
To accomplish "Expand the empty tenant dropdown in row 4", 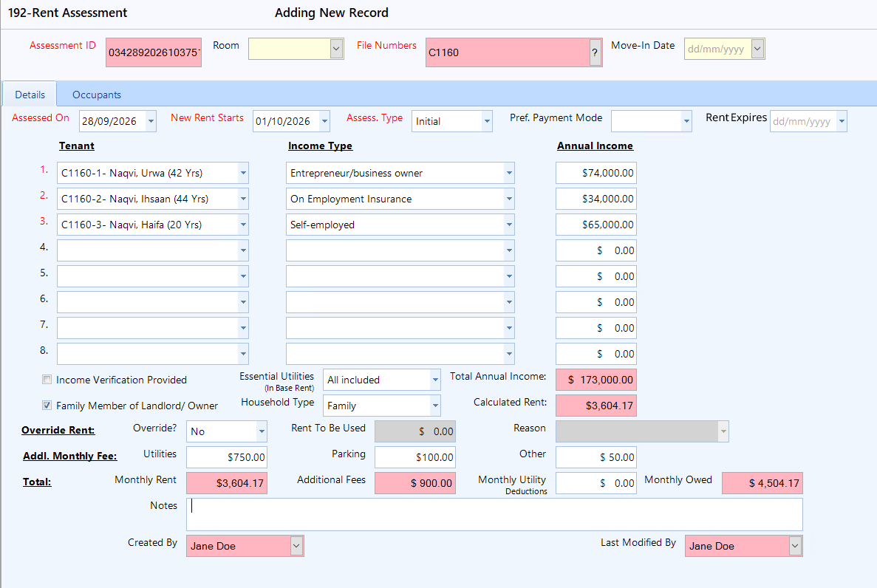I will coord(243,250).
